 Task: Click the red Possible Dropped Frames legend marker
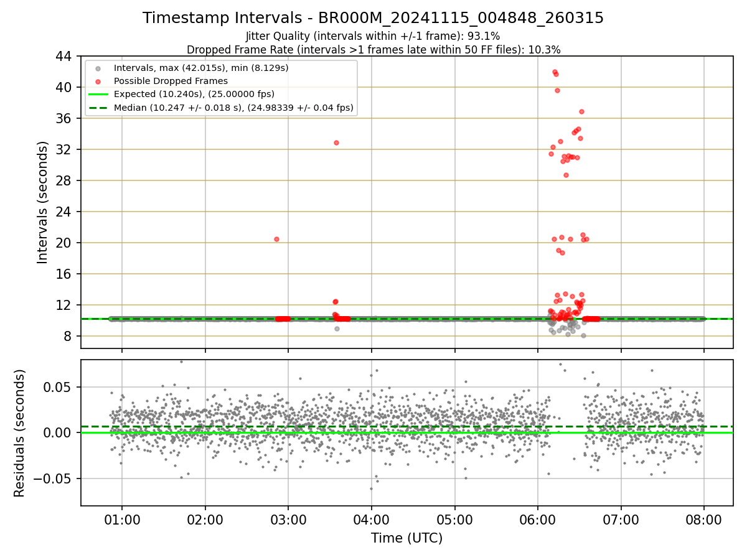click(98, 81)
